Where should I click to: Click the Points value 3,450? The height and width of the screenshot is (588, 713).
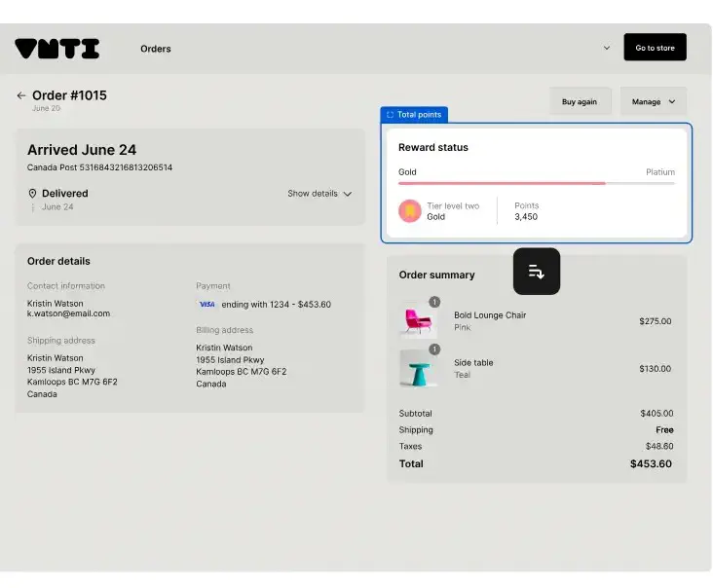coord(526,217)
